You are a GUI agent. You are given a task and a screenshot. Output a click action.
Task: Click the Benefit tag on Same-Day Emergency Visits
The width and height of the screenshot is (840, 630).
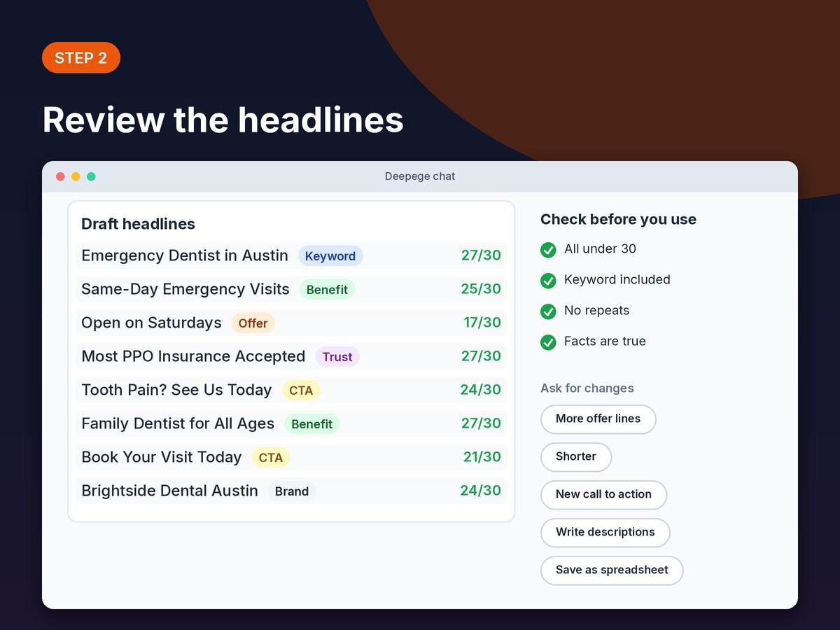click(327, 290)
